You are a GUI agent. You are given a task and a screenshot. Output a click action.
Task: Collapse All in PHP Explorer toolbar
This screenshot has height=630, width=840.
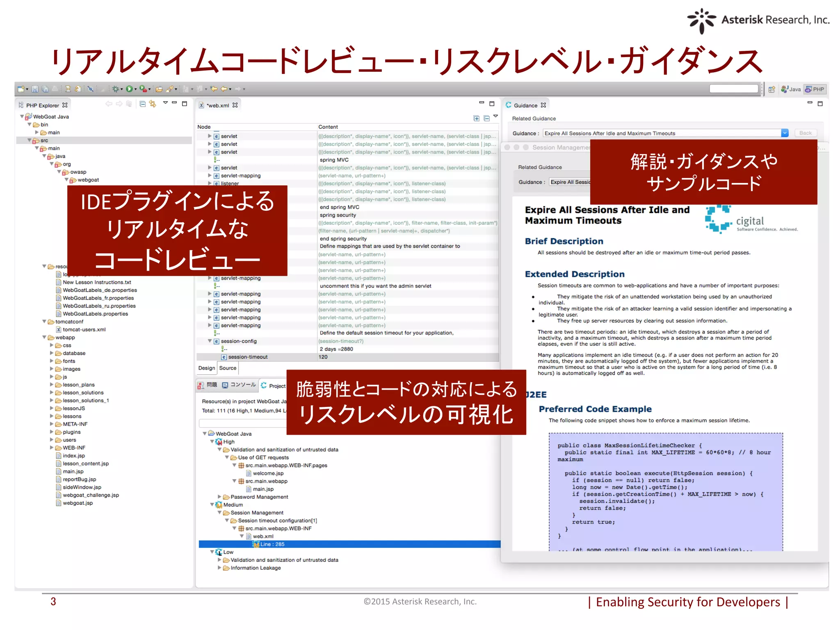tap(142, 104)
